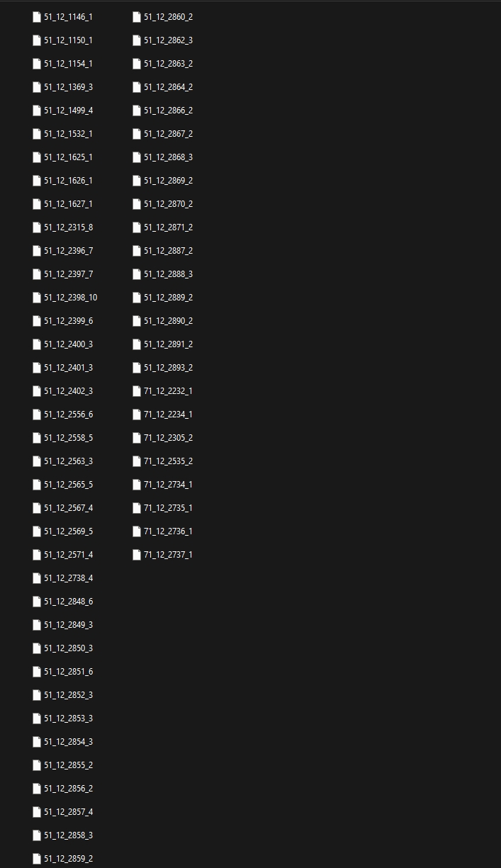Image resolution: width=501 pixels, height=868 pixels.
Task: Select file name 71_12_2535_2
Action: pyautogui.click(x=168, y=461)
